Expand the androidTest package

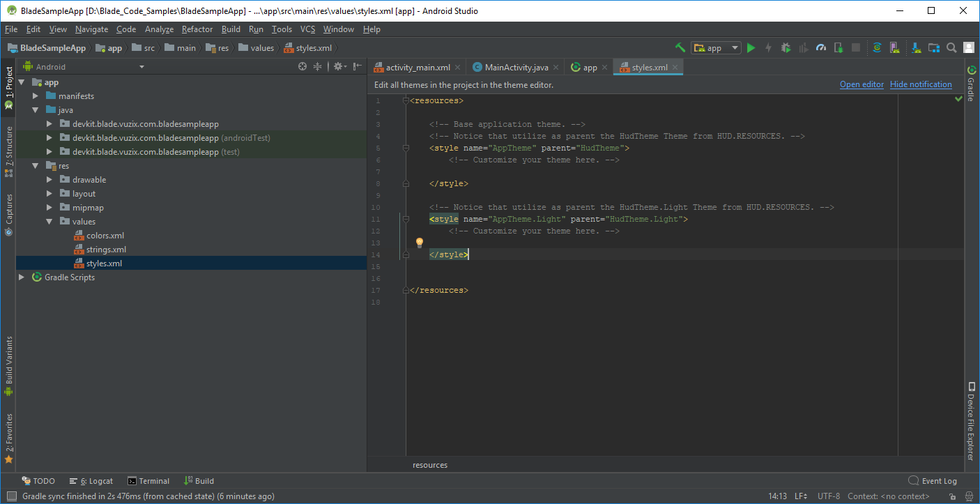pos(49,138)
